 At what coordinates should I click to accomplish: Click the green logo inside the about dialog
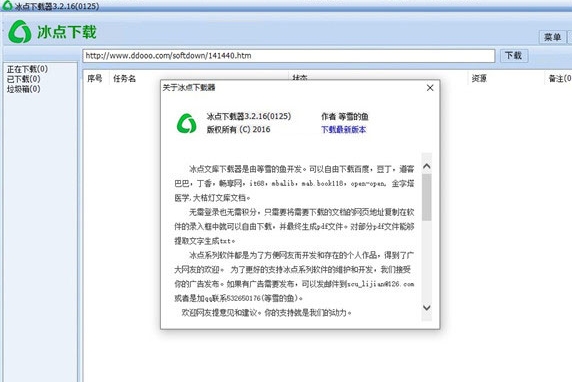tap(186, 123)
